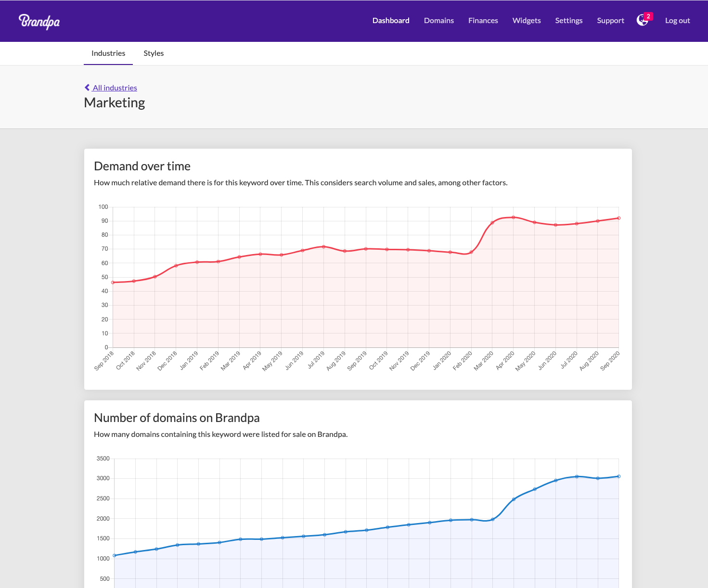Screen dimensions: 708x588
Task: Click the Marketing page heading
Action: [x=115, y=102]
